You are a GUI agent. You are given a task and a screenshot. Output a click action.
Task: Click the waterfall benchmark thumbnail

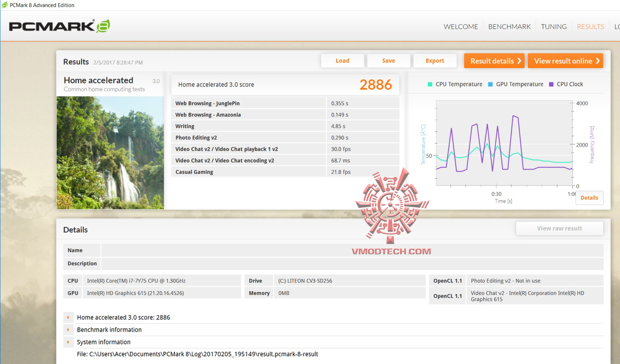click(x=110, y=153)
